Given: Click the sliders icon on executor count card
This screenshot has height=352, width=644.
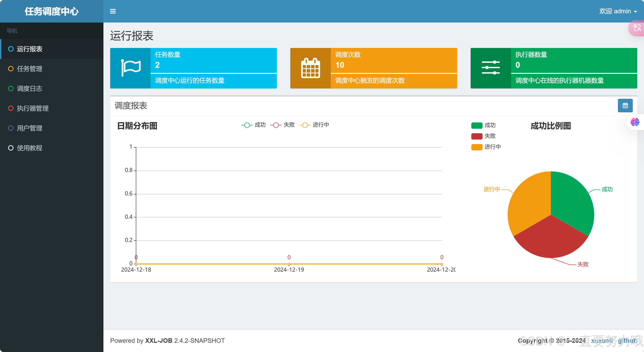Looking at the screenshot, I should click(x=490, y=68).
